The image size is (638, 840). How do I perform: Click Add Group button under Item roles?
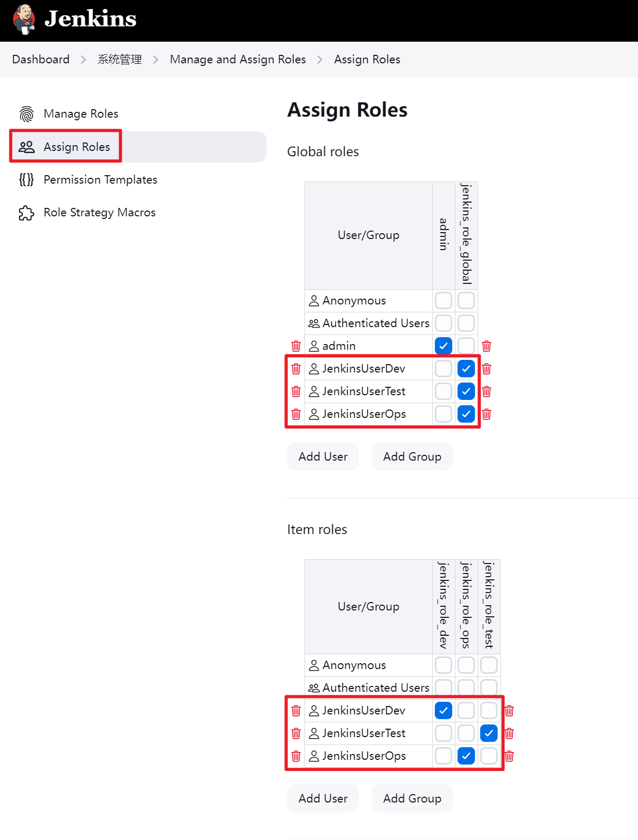[x=412, y=798]
